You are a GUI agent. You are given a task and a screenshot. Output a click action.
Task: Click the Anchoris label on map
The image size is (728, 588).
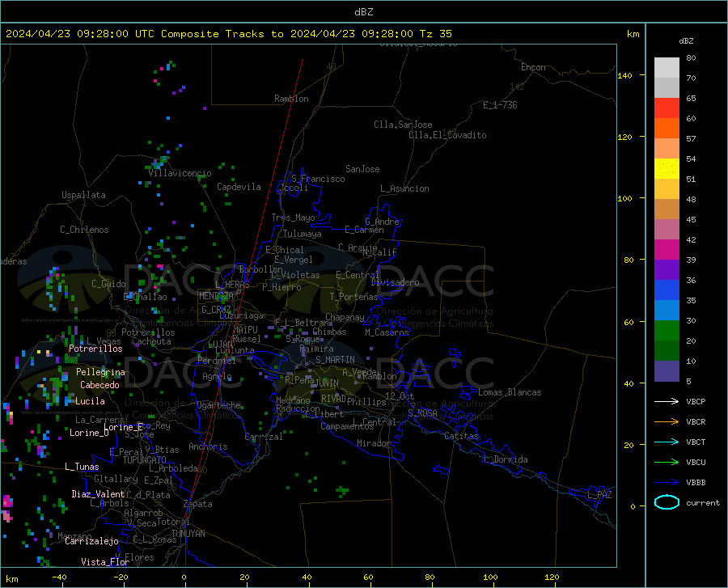point(208,447)
